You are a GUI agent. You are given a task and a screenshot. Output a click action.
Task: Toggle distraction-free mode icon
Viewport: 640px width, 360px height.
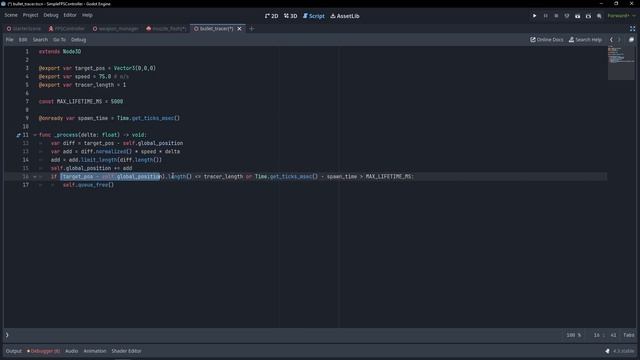coord(632,29)
